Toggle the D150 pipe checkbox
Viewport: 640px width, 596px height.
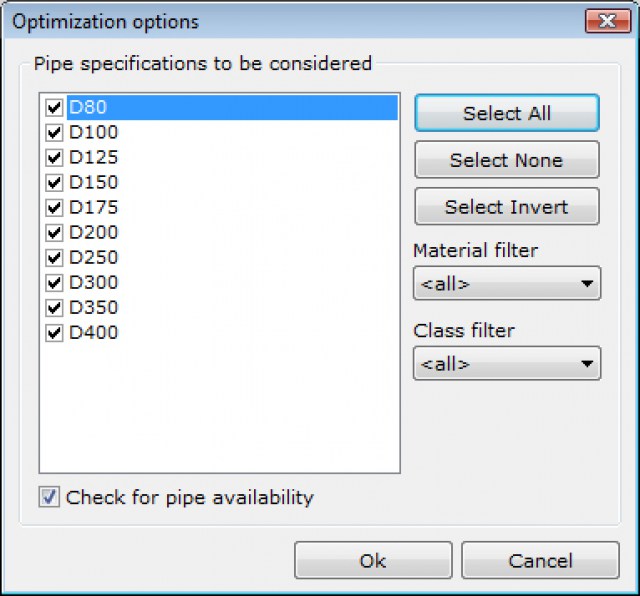(x=54, y=182)
